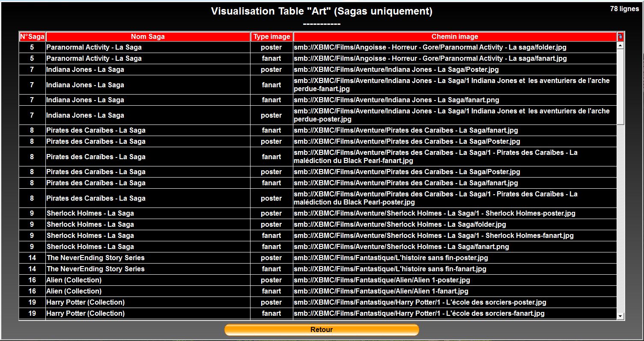
Task: Click 'Harry Potter (Collection)' in the poster row
Action: click(x=86, y=302)
